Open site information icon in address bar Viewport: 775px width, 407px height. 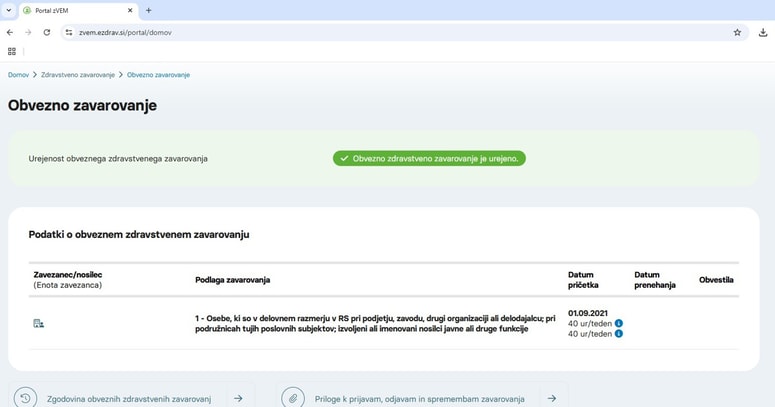point(69,32)
